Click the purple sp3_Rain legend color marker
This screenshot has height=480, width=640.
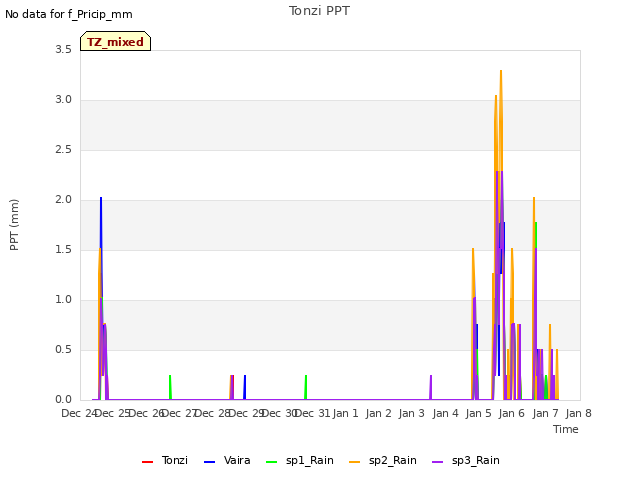pyautogui.click(x=438, y=462)
